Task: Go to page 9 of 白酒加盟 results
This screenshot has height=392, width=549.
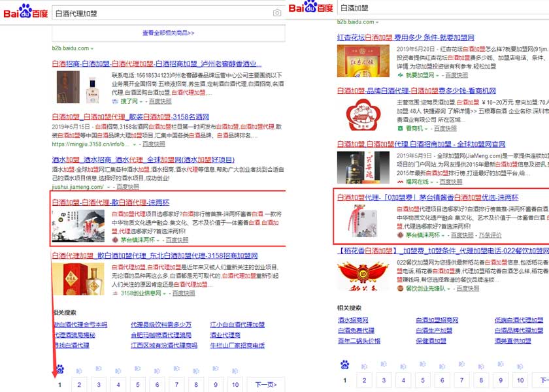Action: point(501,380)
